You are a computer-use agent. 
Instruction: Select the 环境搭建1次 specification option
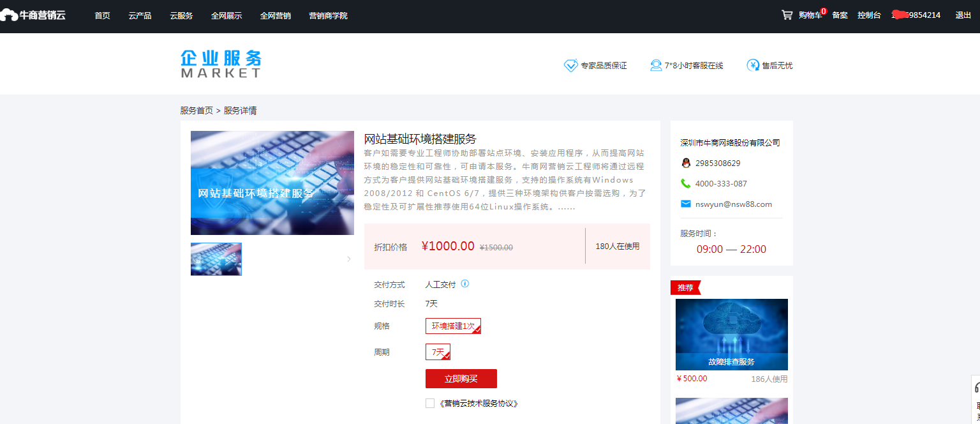pyautogui.click(x=453, y=326)
